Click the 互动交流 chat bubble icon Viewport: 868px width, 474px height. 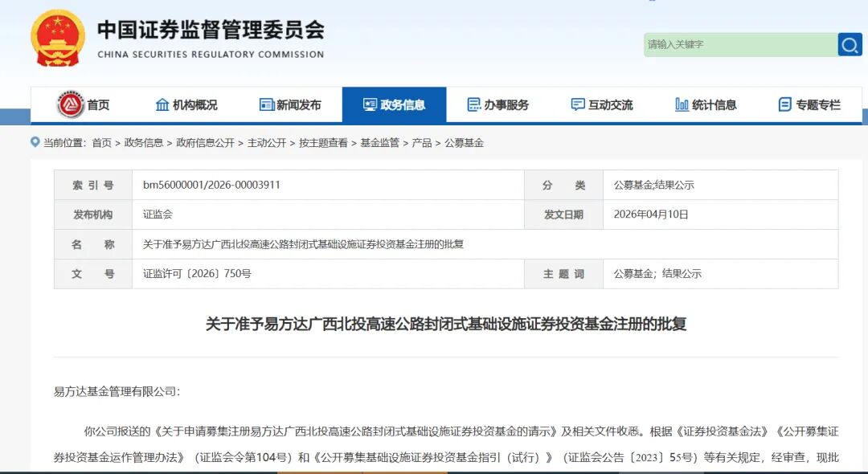coord(578,104)
